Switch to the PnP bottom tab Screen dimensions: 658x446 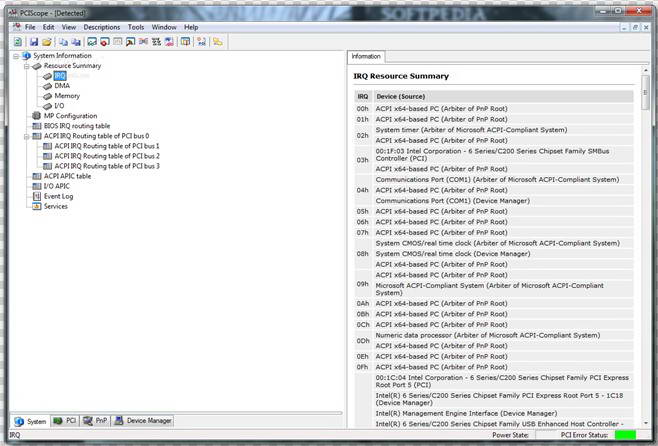(x=95, y=421)
